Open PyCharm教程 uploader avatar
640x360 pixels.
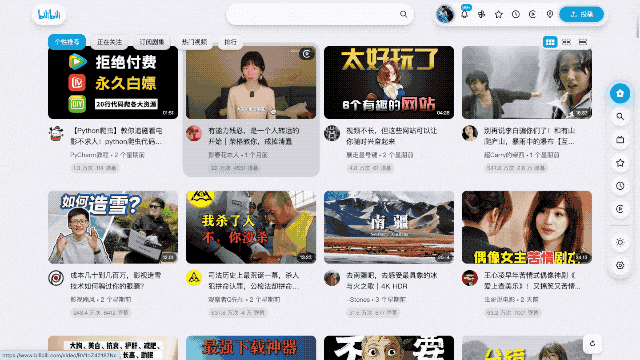point(56,133)
